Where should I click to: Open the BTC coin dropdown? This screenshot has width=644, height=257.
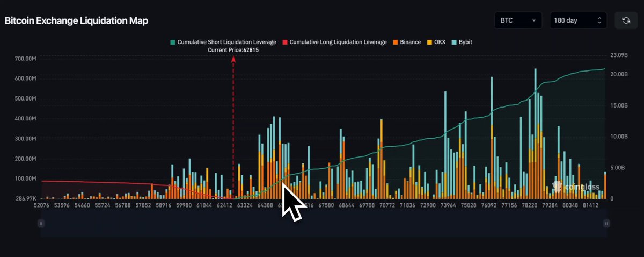tap(518, 20)
